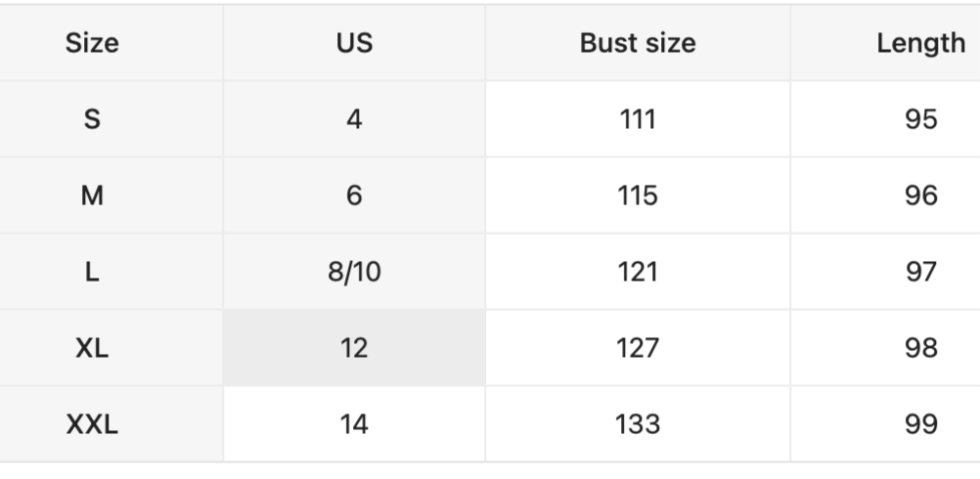Click the Bust size column header
Image resolution: width=980 pixels, height=479 pixels.
[x=638, y=43]
